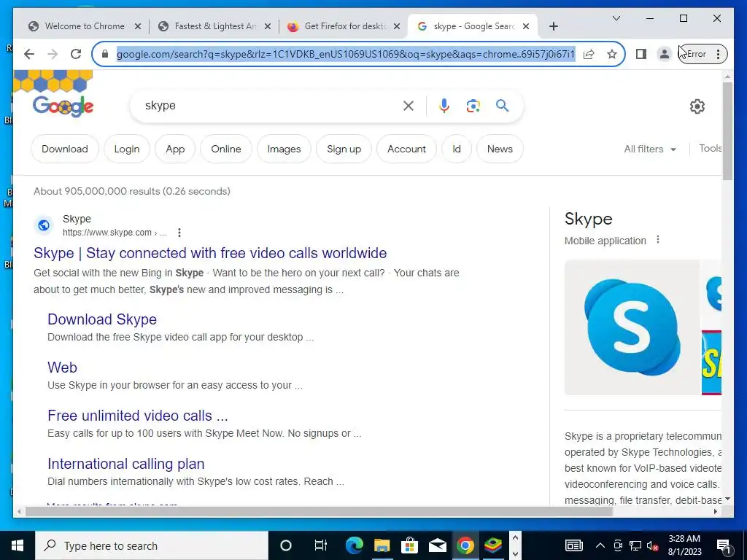Open BlueStacks from the taskbar
Viewport: 747px width, 560px height.
pyautogui.click(x=492, y=545)
